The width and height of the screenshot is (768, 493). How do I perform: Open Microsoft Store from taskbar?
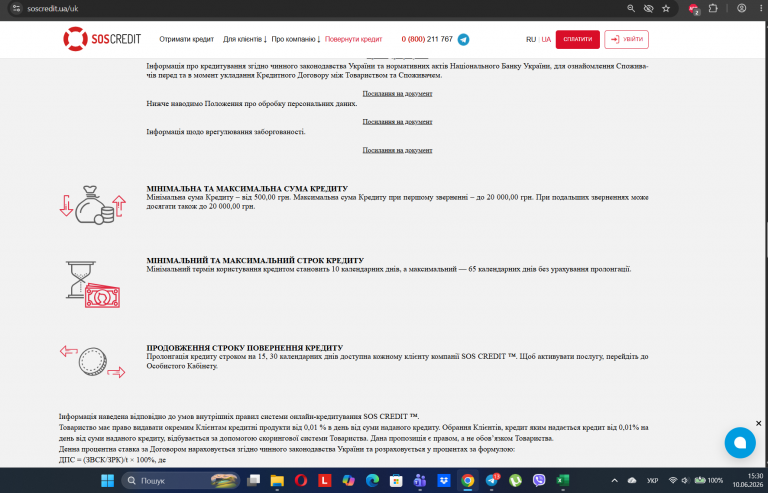pyautogui.click(x=396, y=480)
